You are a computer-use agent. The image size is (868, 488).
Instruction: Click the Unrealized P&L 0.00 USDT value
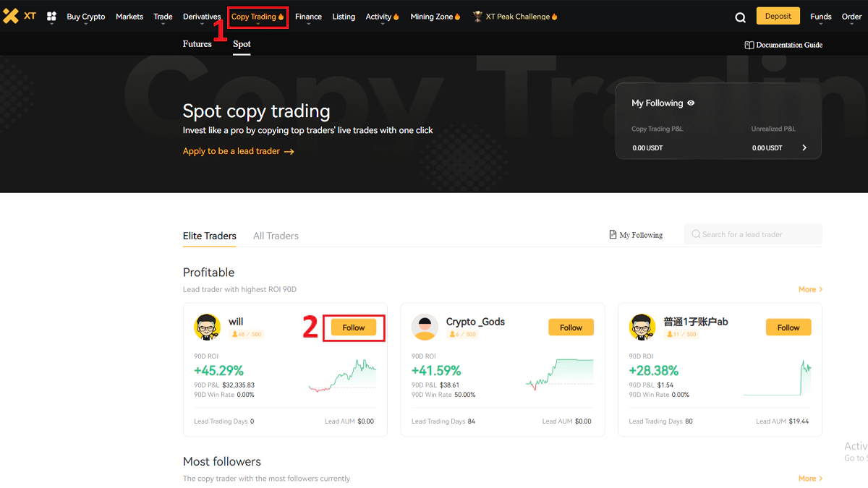(x=767, y=147)
